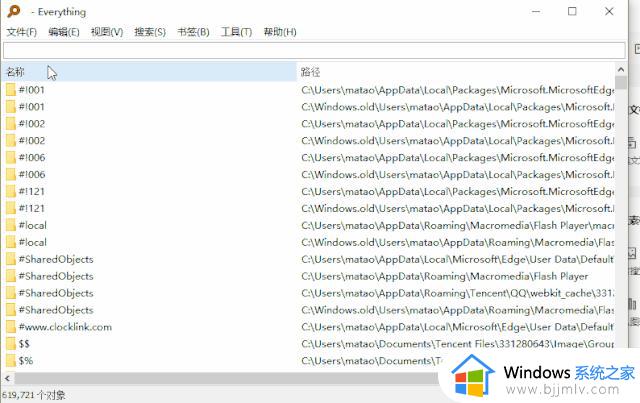Open the 工具(T) menu
640x403 pixels.
pos(236,32)
